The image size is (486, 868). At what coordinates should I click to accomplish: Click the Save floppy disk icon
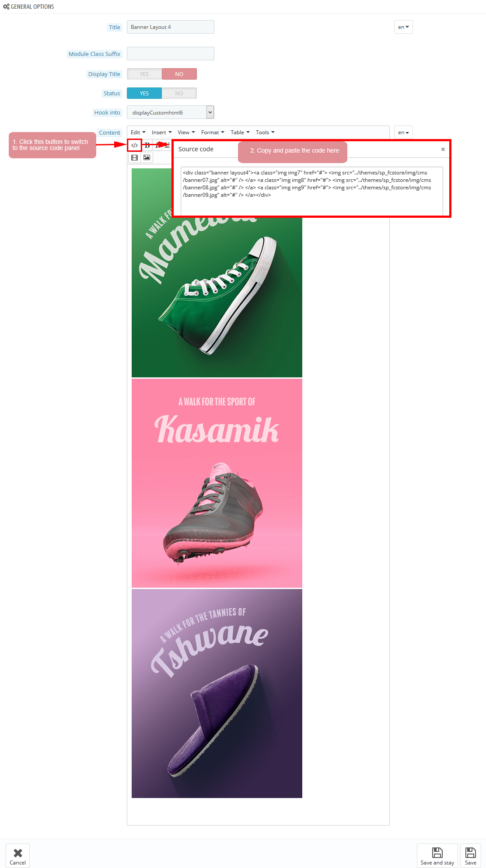471,852
